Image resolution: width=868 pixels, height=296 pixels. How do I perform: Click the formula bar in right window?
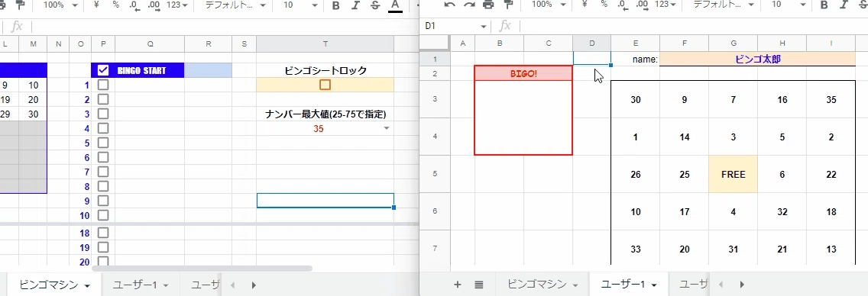[695, 26]
